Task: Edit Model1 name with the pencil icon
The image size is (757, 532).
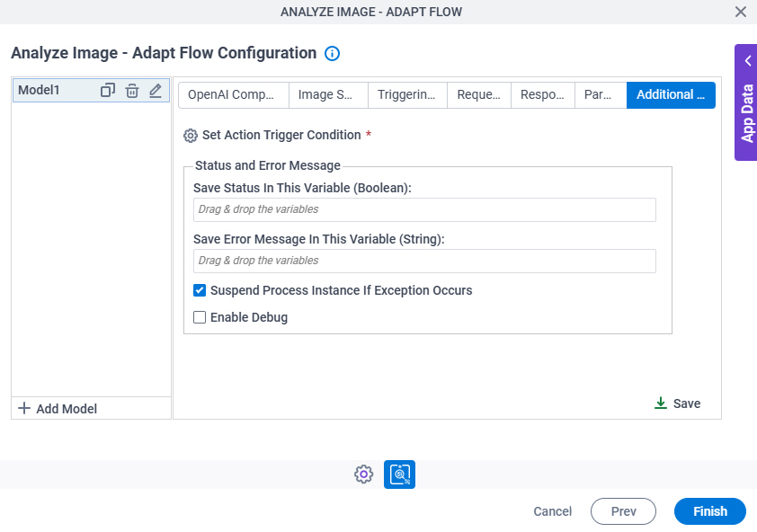Action: pos(155,90)
